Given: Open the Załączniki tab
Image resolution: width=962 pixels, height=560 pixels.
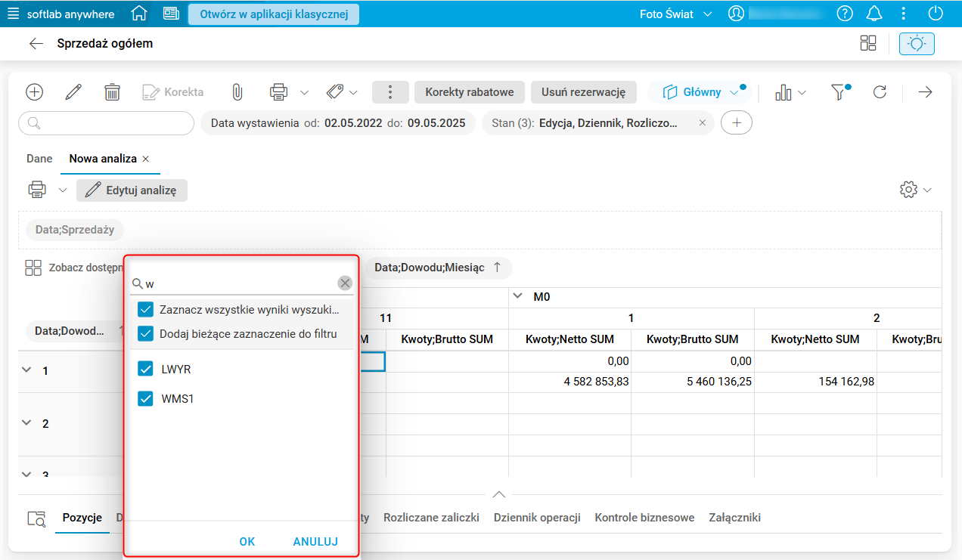Looking at the screenshot, I should (734, 518).
